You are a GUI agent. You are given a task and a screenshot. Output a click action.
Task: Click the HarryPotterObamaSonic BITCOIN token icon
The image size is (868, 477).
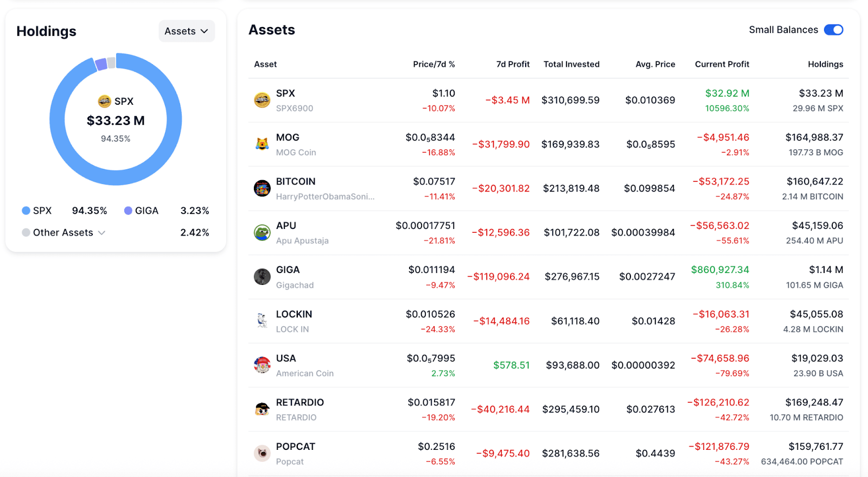pos(262,188)
